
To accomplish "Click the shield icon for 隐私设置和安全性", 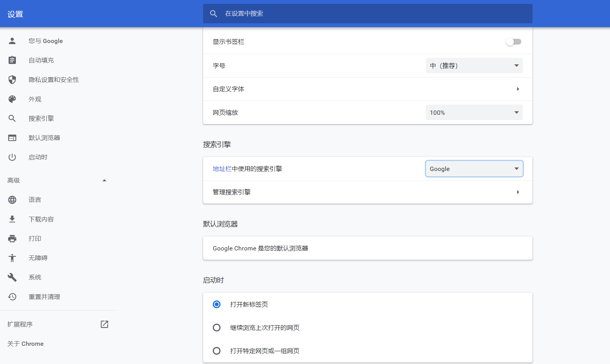I will click(x=12, y=79).
